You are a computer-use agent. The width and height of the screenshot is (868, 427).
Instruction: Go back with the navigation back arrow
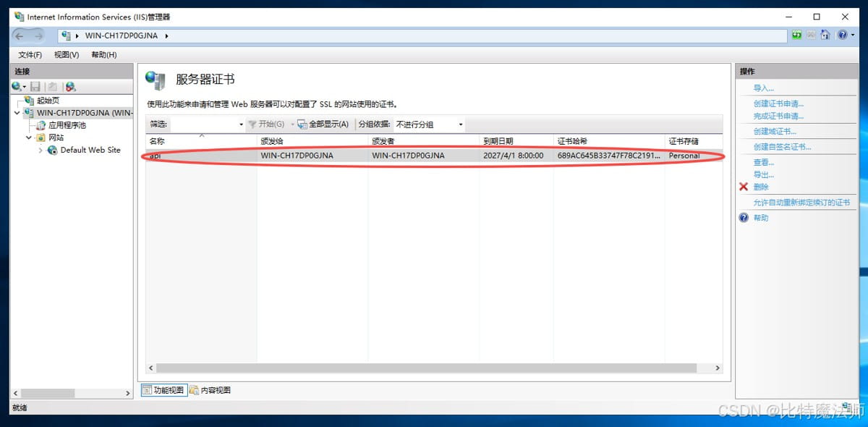pyautogui.click(x=19, y=35)
